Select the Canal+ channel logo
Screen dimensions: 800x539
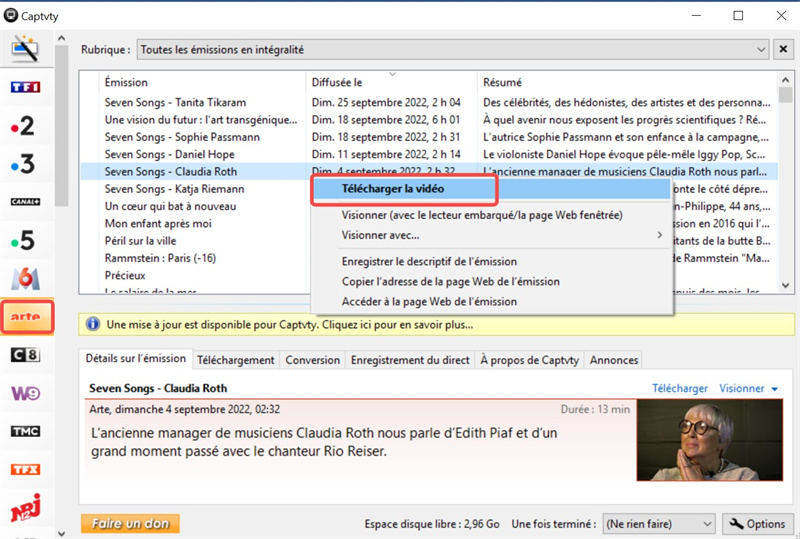pyautogui.click(x=26, y=202)
